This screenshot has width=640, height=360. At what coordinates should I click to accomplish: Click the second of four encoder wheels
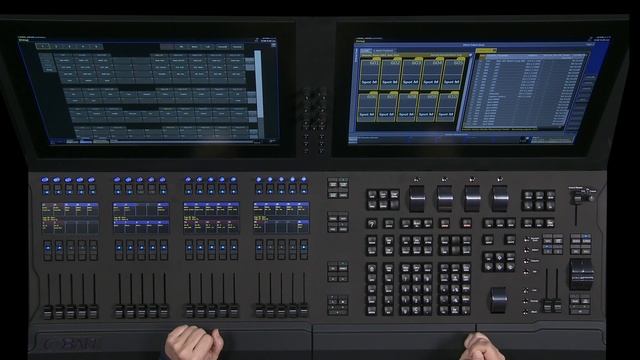tap(444, 199)
